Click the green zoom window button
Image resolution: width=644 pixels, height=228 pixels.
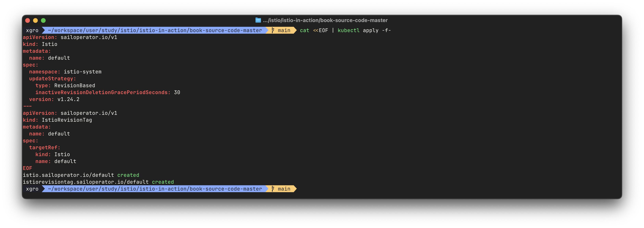click(43, 20)
